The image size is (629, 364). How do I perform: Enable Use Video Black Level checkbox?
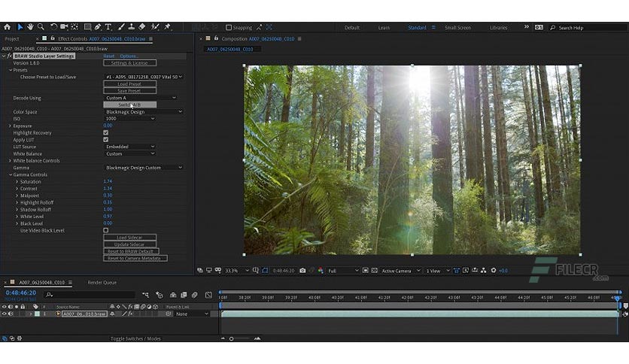(x=106, y=230)
